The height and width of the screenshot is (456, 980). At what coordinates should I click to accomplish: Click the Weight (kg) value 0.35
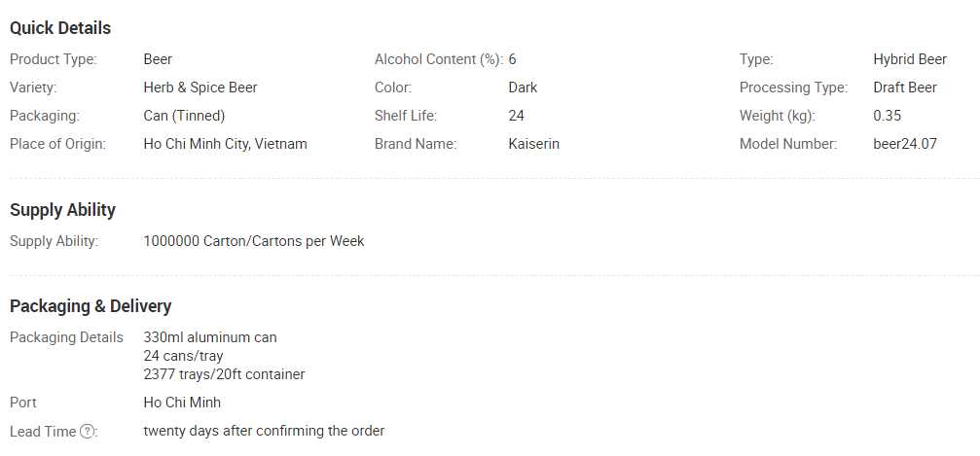pos(888,116)
